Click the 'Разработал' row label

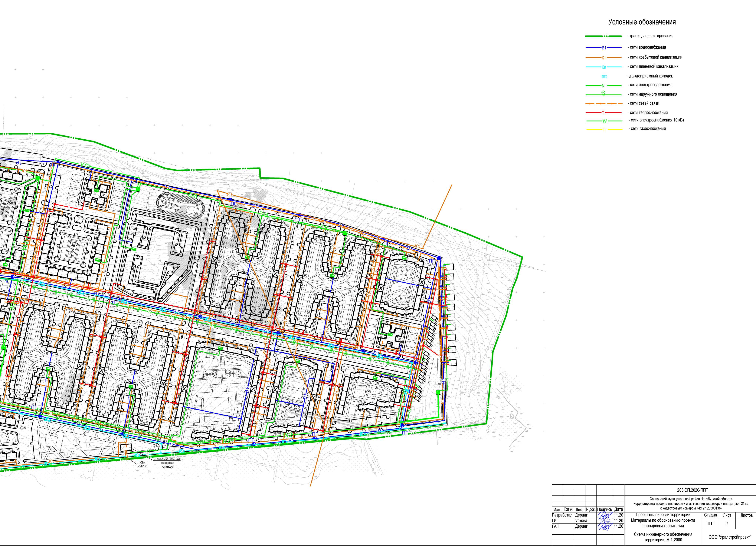point(562,515)
